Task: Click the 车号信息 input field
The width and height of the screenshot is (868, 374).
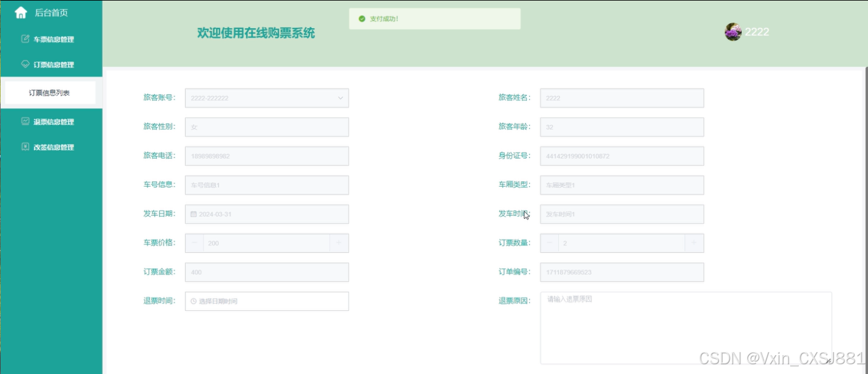Action: (267, 185)
